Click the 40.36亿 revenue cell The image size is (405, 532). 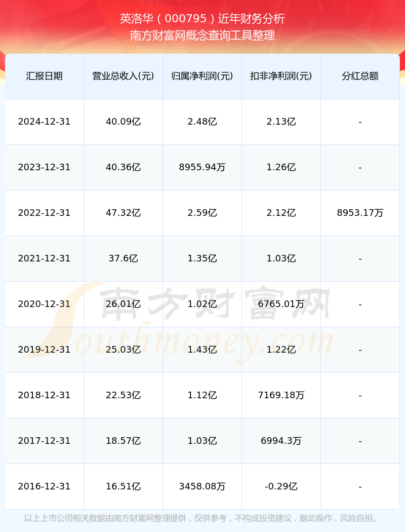124,167
